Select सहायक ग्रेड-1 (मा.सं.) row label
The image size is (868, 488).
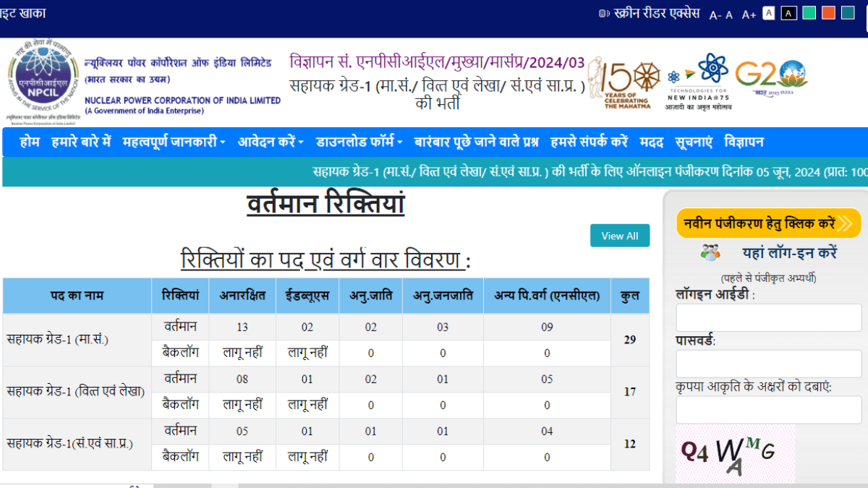[x=57, y=340]
